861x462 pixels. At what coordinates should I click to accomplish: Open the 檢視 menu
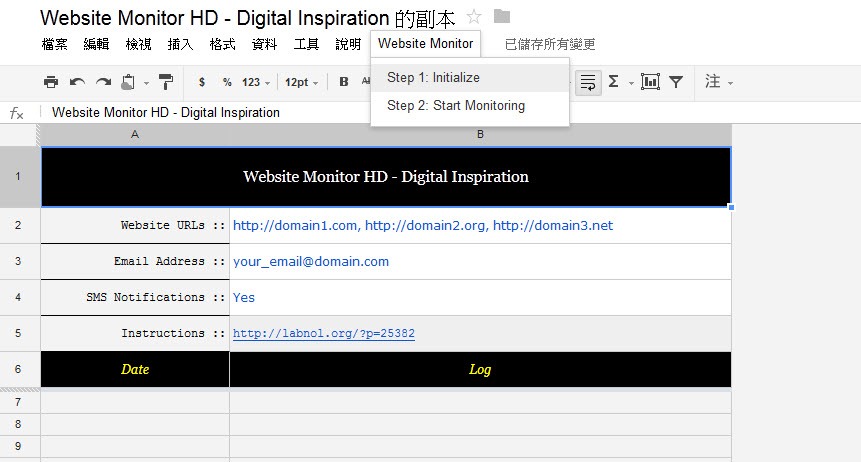[138, 44]
